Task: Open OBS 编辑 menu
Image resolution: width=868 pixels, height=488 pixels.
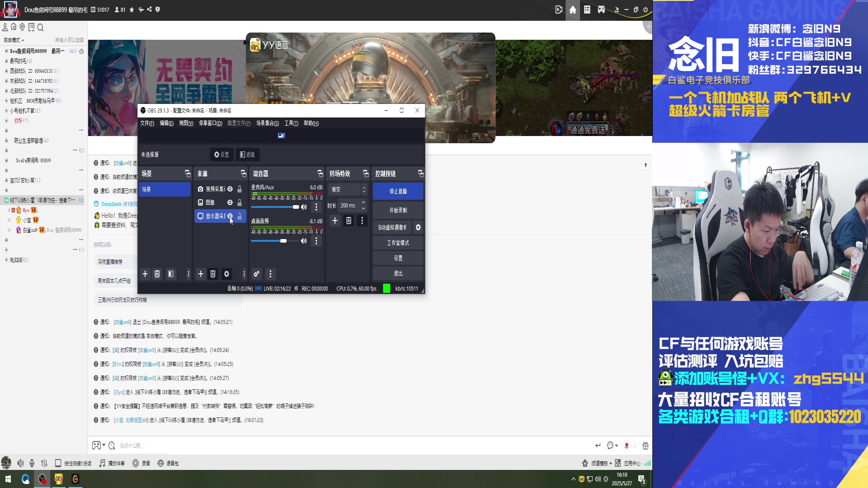Action: (x=166, y=123)
